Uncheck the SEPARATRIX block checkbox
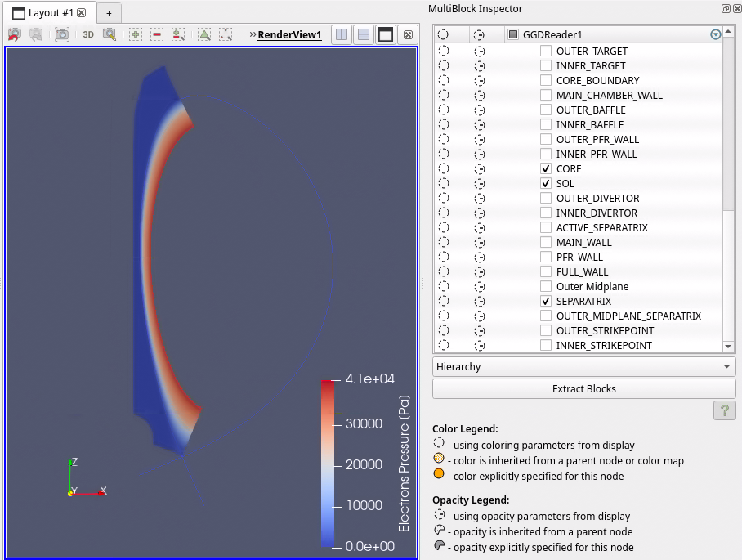Screen dimensions: 742x560 (546, 301)
